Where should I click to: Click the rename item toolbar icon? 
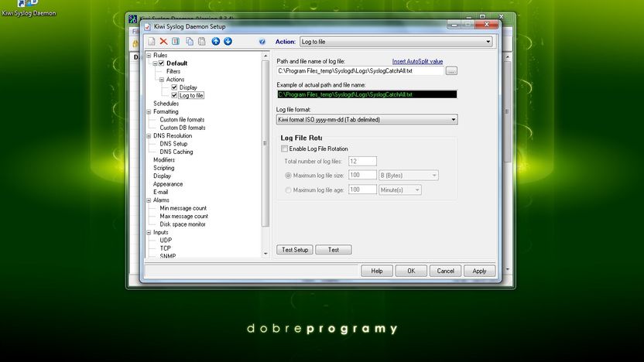176,42
